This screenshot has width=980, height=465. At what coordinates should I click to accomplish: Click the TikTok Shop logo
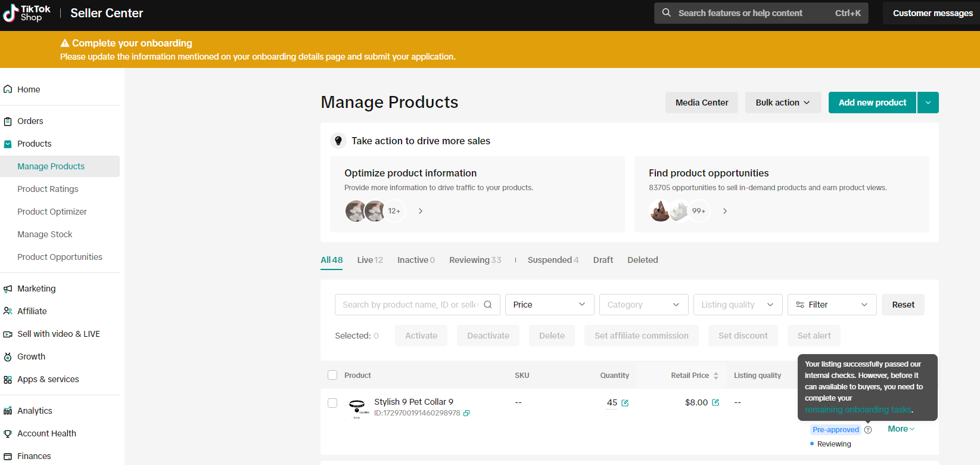tap(27, 13)
